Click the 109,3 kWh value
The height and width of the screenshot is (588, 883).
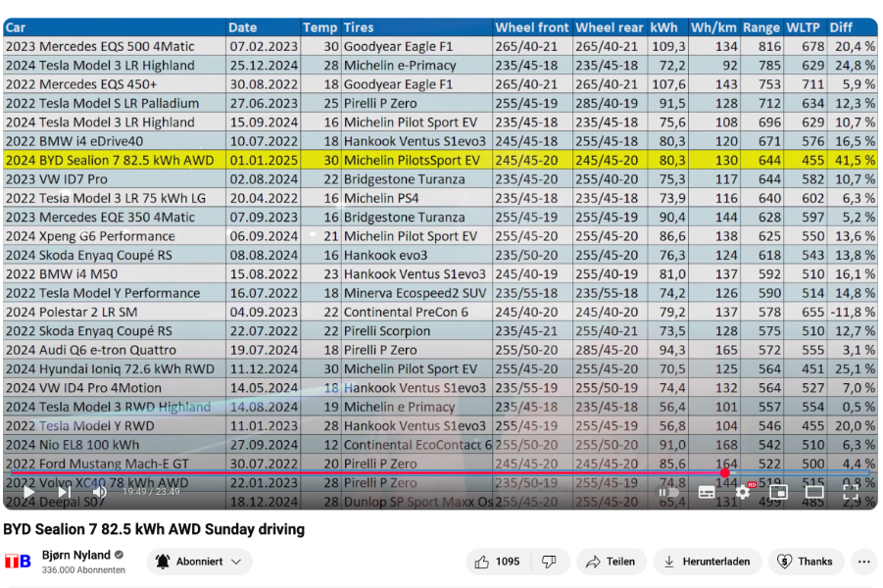[668, 47]
